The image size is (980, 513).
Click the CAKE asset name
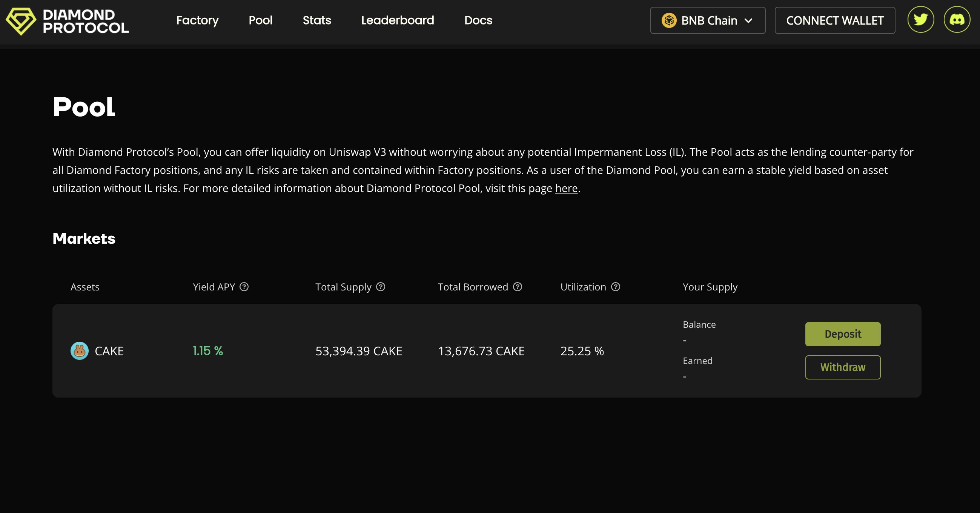109,350
